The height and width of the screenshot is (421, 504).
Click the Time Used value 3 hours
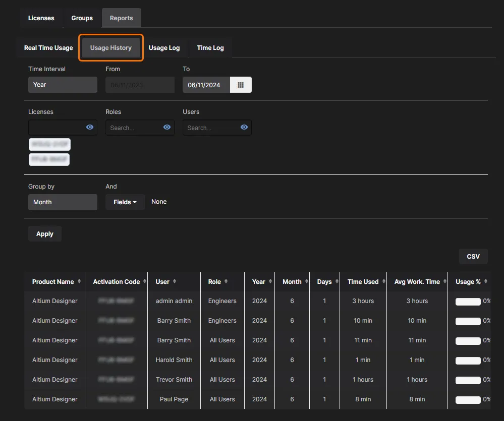pyautogui.click(x=363, y=301)
